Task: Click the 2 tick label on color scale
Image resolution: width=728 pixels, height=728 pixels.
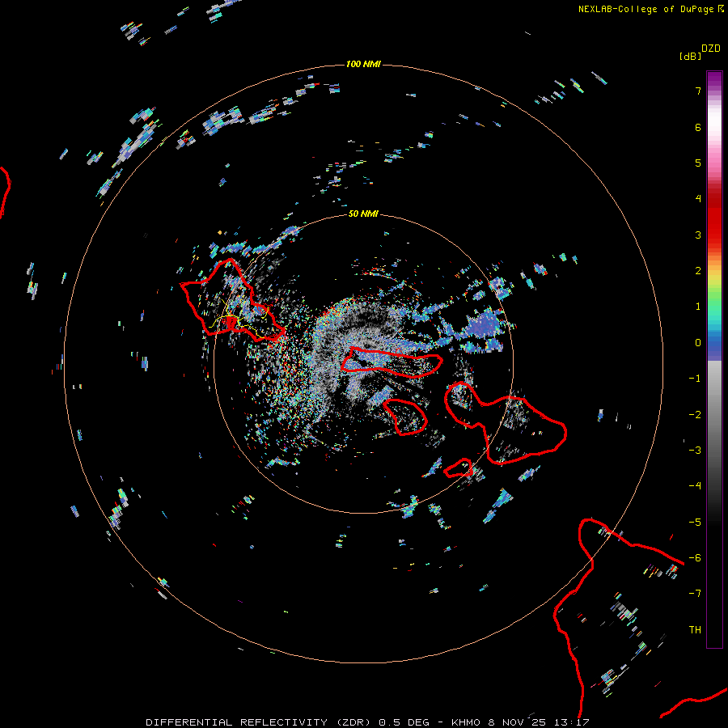Action: tap(698, 271)
